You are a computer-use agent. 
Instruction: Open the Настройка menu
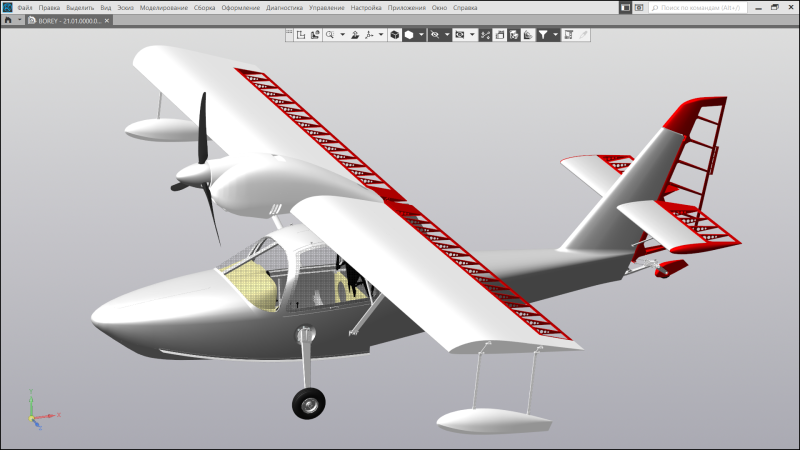pyautogui.click(x=366, y=8)
